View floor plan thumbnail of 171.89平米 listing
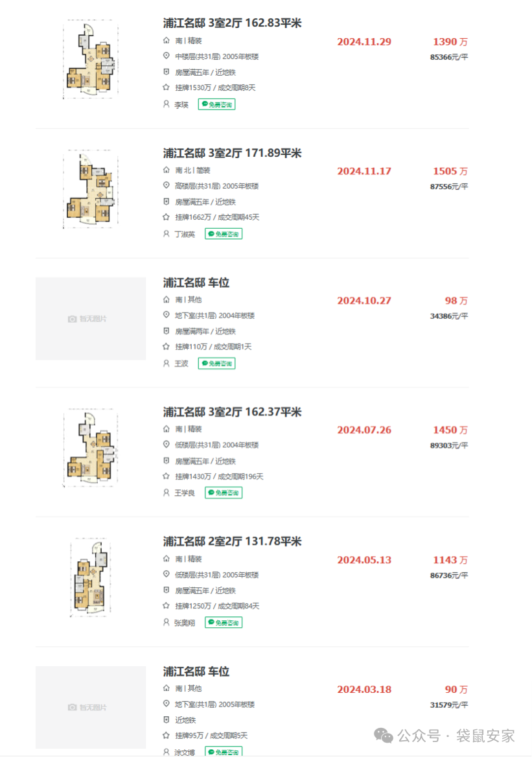Screen dimensions: 532x757 click(91, 189)
